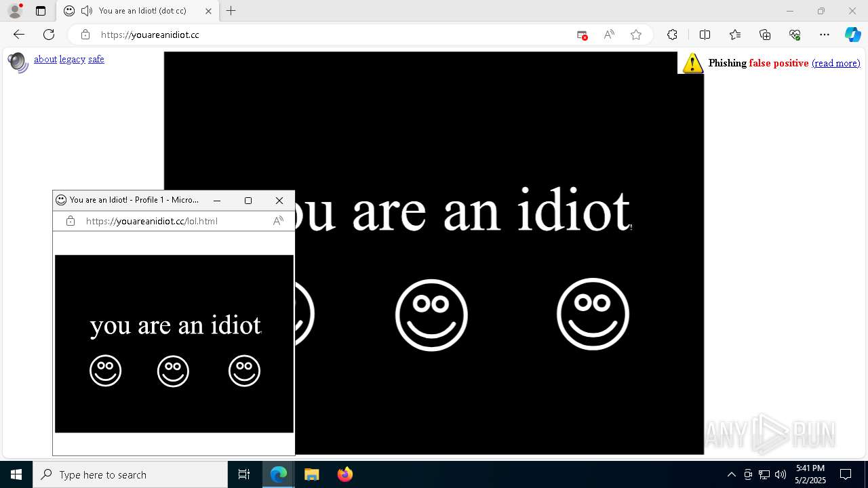Click the rightmost large smiley on main page

click(x=593, y=314)
